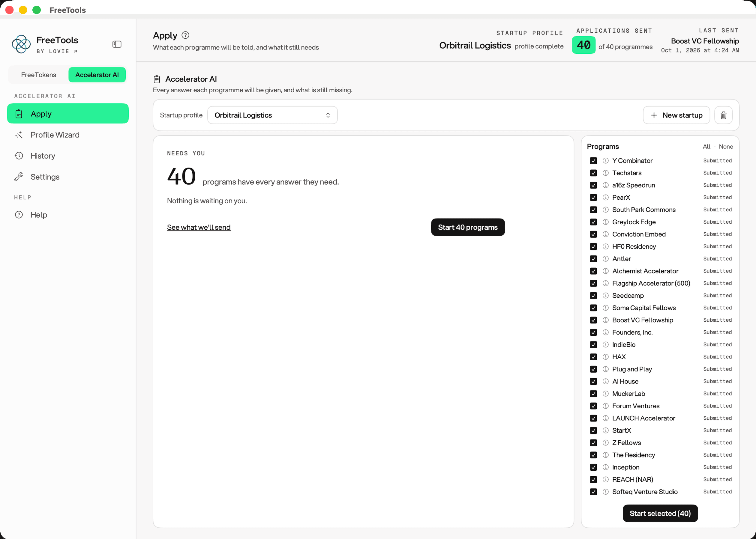Select All programs link
Screen dimensions: 756x539
706,147
